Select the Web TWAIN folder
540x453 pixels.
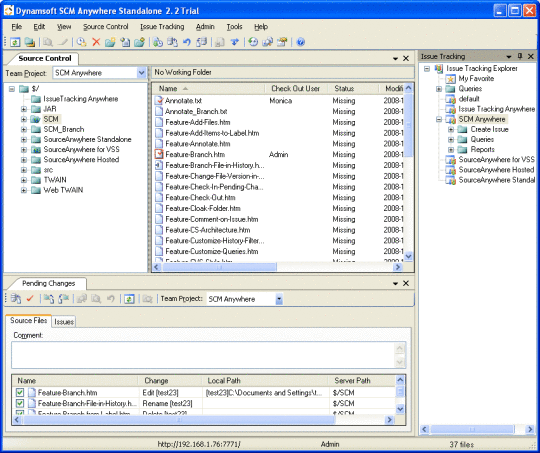[63, 190]
